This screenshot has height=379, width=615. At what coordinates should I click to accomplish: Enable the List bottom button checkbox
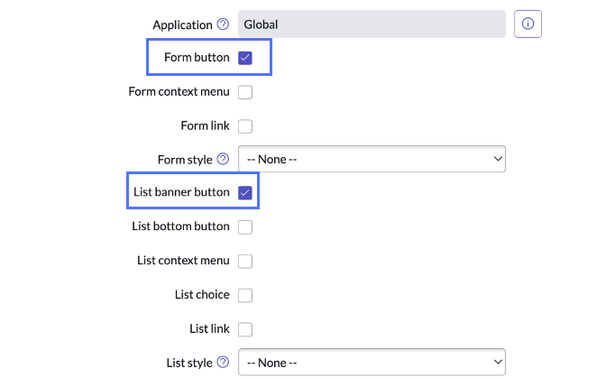(x=245, y=227)
